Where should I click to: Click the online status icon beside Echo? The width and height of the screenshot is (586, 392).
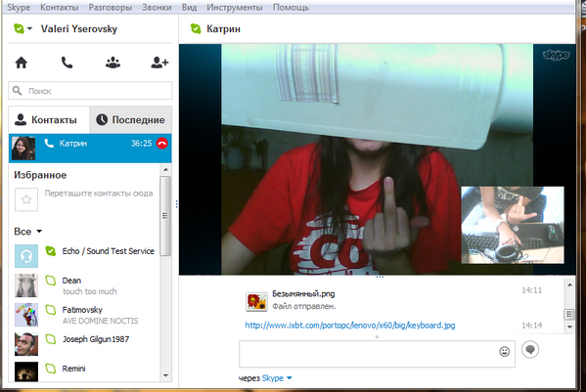(51, 251)
